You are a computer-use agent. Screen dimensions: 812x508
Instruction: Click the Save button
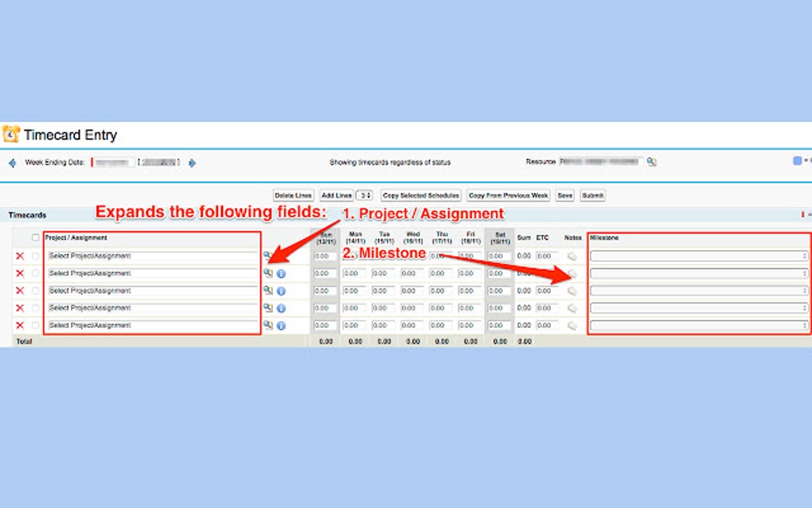pos(564,194)
